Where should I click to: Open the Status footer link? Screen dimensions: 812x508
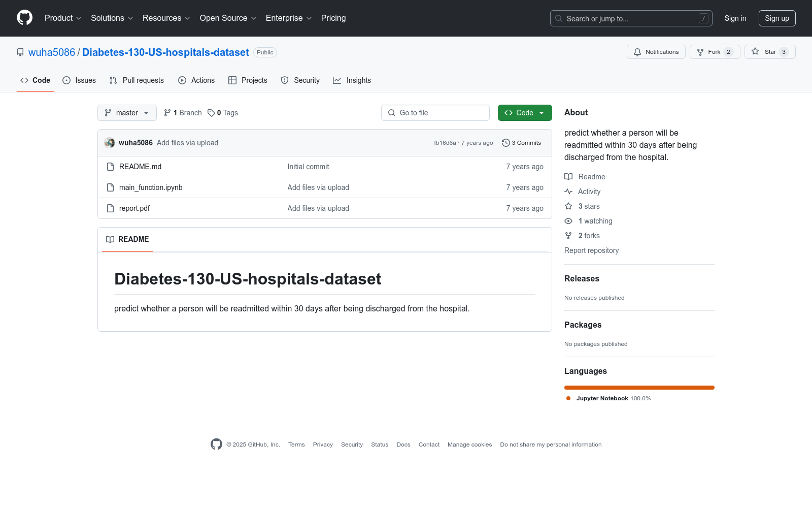pos(380,444)
